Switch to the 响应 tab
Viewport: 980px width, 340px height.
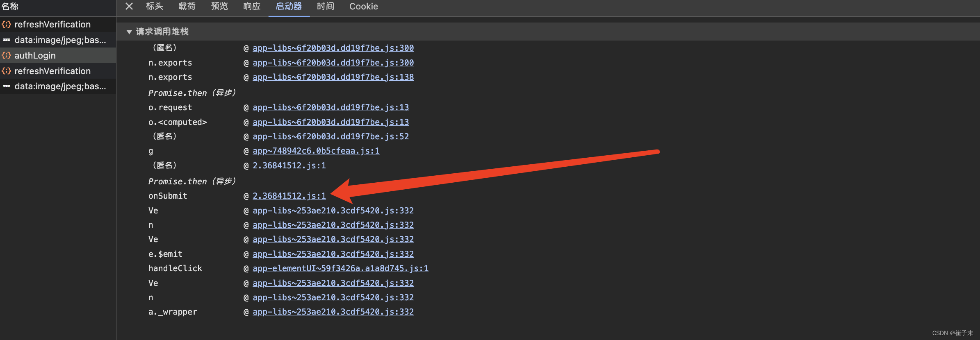[x=252, y=6]
